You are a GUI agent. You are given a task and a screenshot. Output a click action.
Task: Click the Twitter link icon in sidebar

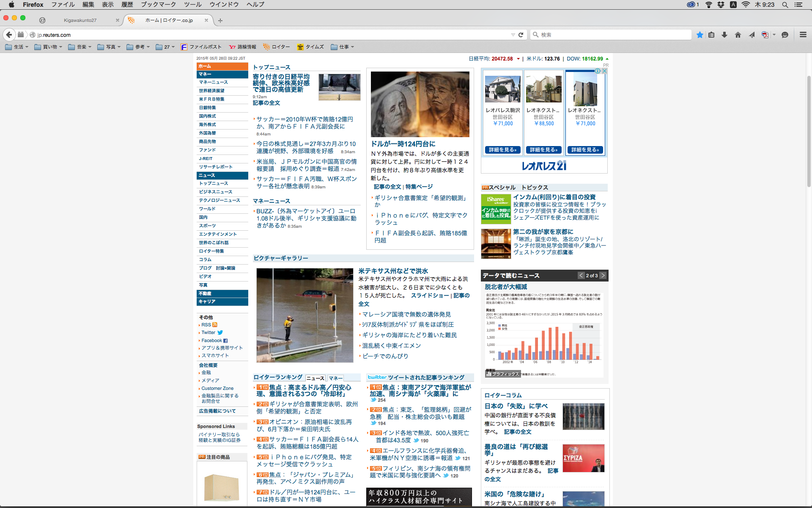coord(220,333)
